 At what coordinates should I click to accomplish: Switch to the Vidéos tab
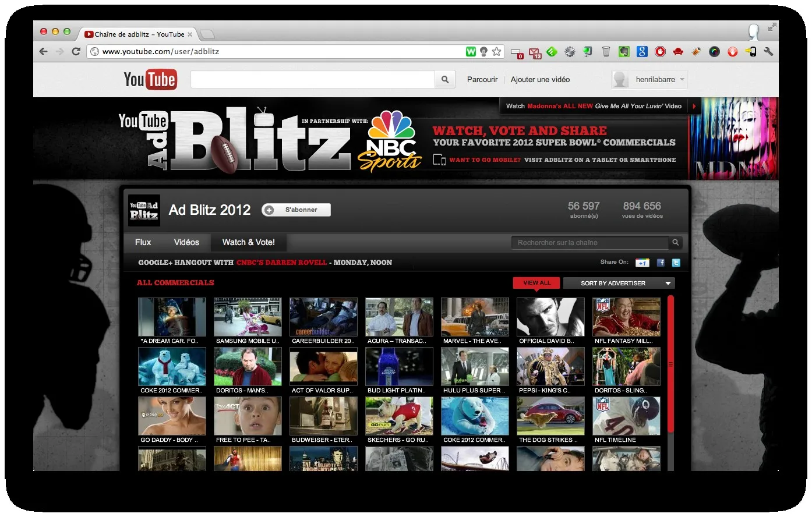tap(186, 242)
